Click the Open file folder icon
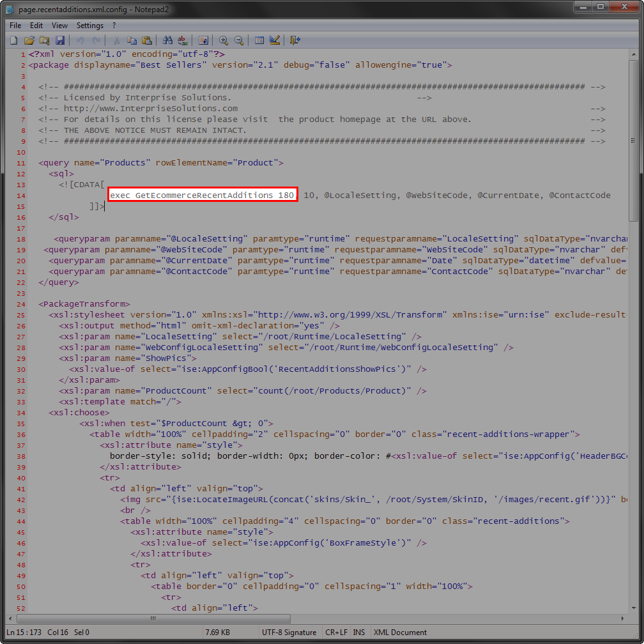Screen dimensions: 644x644 (29, 40)
